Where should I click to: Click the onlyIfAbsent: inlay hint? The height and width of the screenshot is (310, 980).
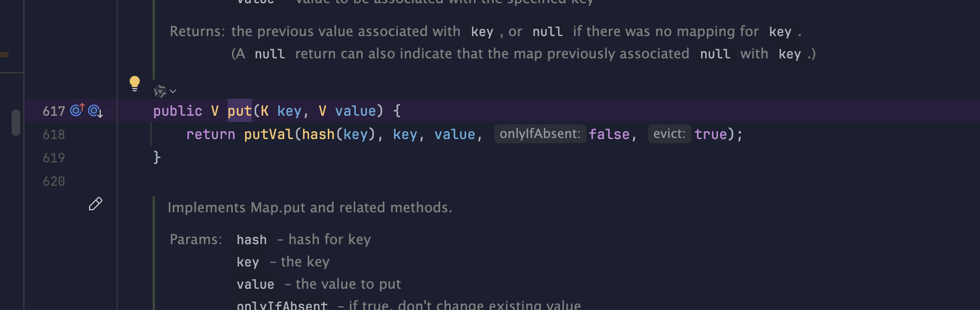pos(540,134)
